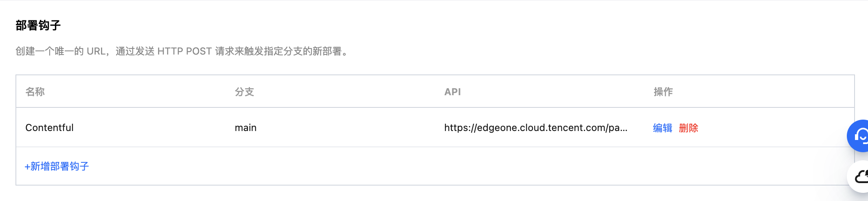Select the Contentful table row
868x201 pixels.
435,127
